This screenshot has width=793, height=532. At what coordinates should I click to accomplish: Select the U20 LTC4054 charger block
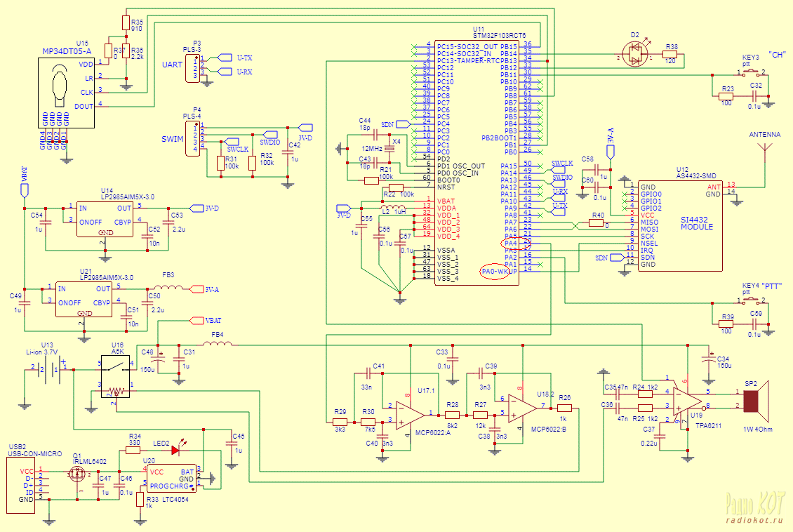tap(172, 479)
